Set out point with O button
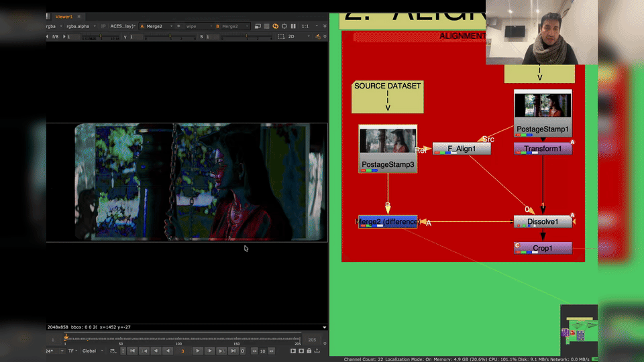 (243, 351)
